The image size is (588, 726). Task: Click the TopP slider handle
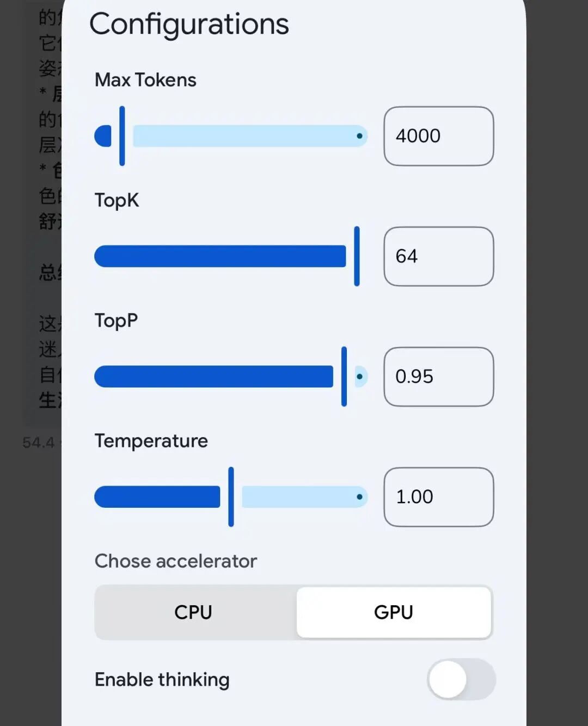tap(344, 377)
